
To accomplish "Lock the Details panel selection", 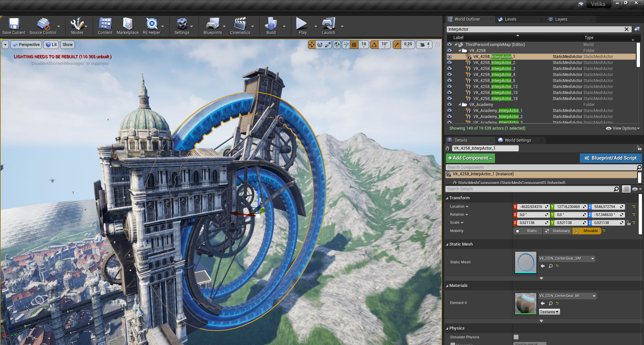I will 639,148.
